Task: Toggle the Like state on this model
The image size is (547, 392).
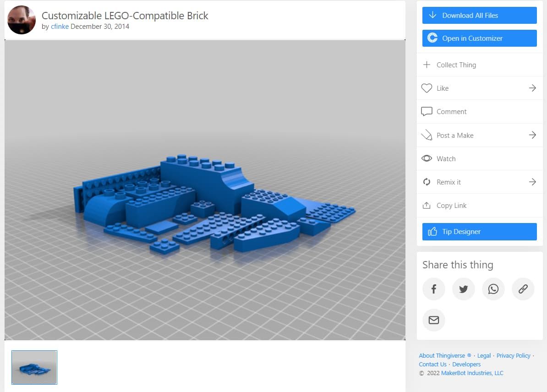Action: (442, 88)
